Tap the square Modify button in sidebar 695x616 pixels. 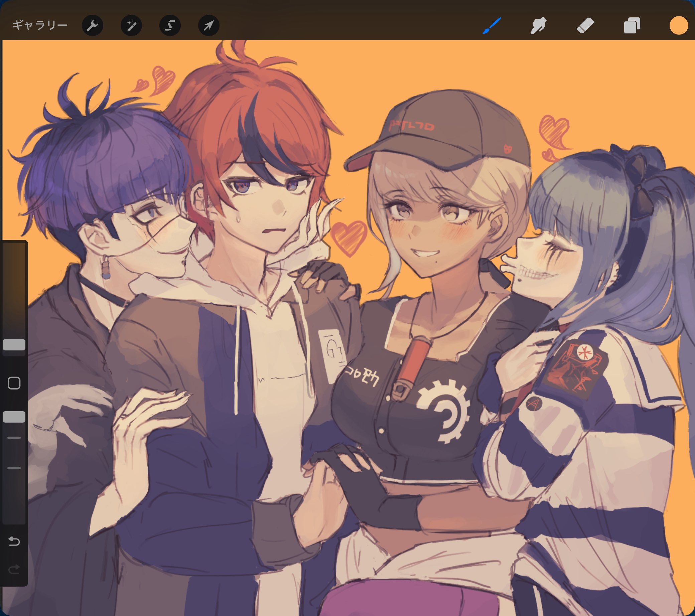pyautogui.click(x=14, y=383)
